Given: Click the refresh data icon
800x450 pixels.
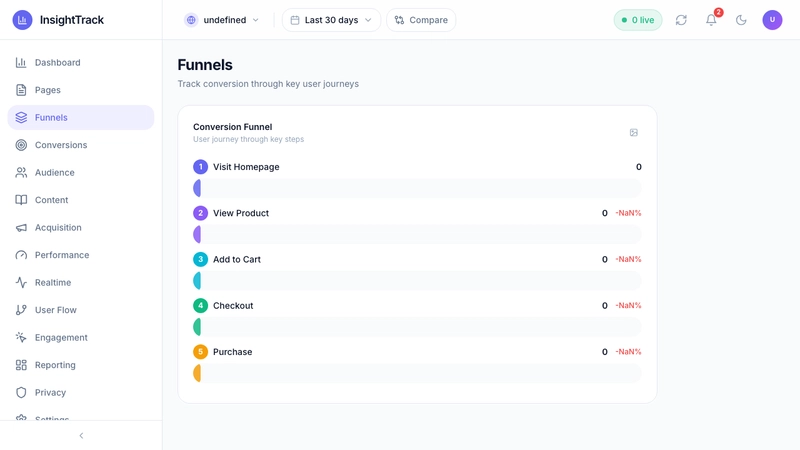Looking at the screenshot, I should (681, 20).
